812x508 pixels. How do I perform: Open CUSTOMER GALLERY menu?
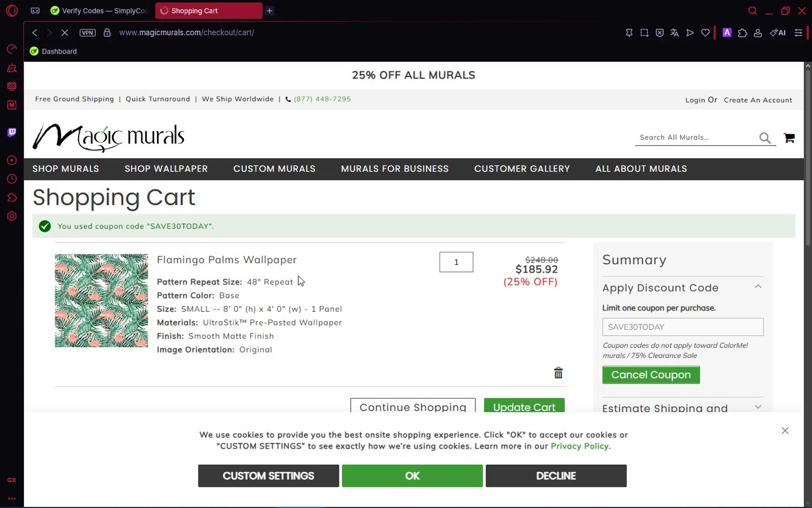(522, 168)
